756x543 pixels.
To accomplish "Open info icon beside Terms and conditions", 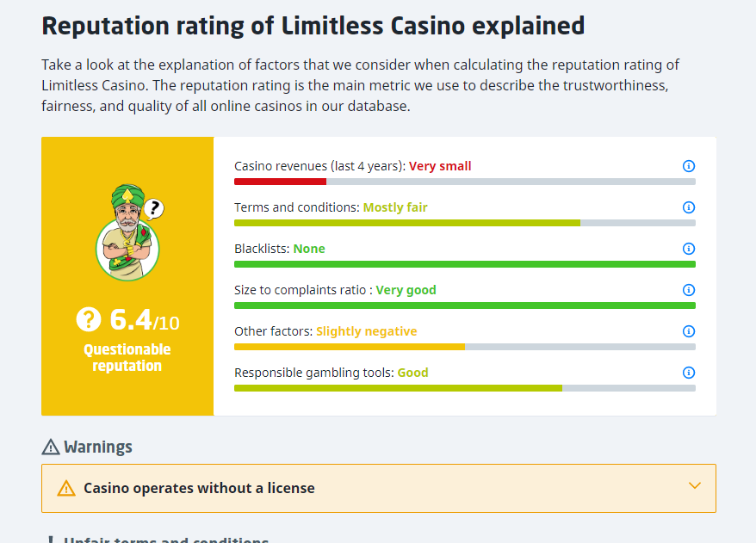I will 688,207.
